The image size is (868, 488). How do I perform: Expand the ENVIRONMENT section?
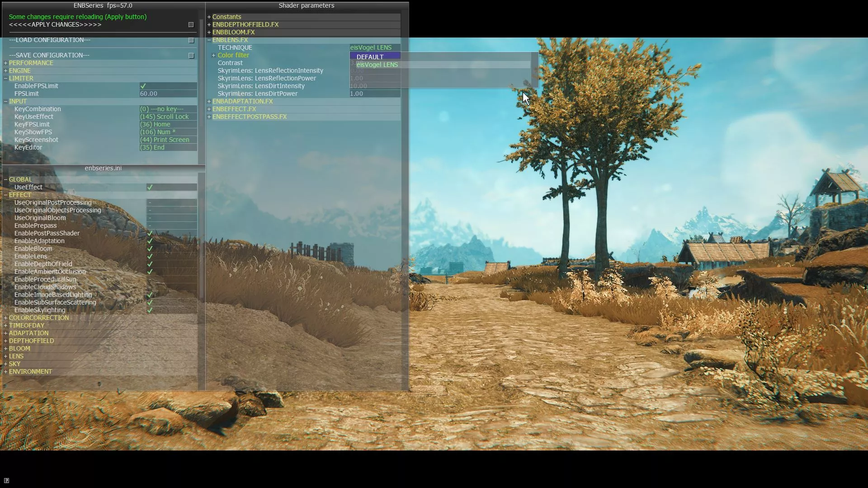5,372
